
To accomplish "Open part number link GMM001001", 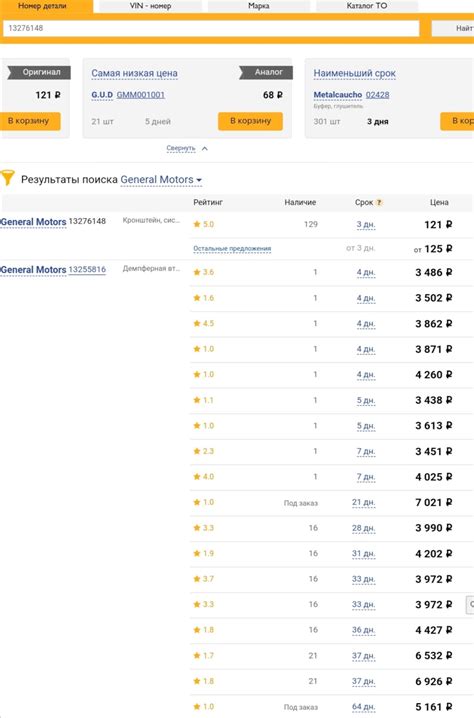I will pos(141,95).
